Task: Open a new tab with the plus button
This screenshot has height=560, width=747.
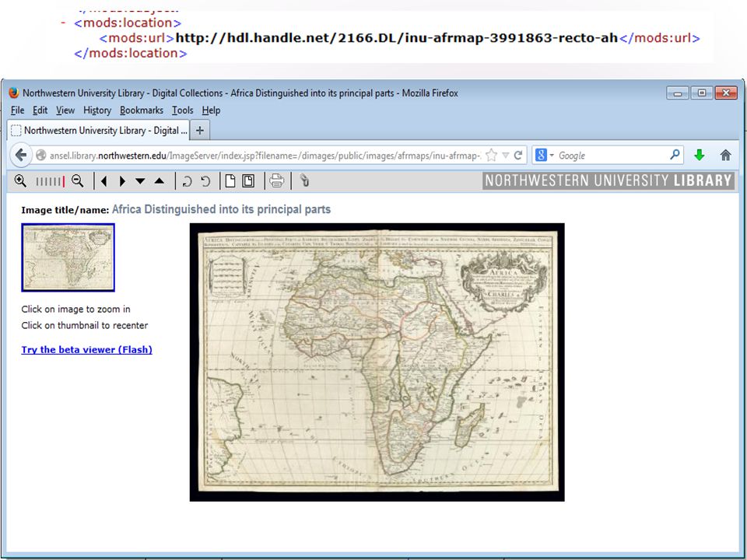Action: (x=200, y=130)
